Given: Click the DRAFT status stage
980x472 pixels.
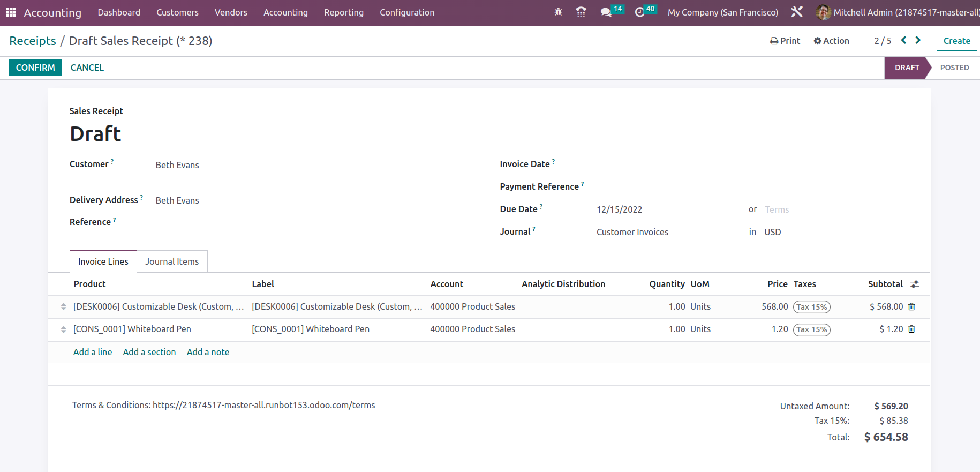Looking at the screenshot, I should 907,68.
